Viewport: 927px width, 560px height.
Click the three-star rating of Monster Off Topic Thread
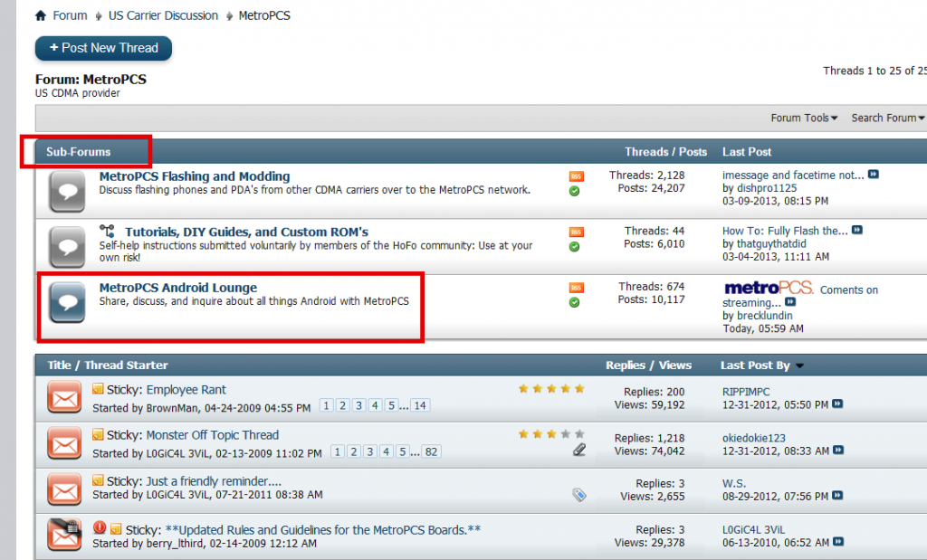coord(551,434)
